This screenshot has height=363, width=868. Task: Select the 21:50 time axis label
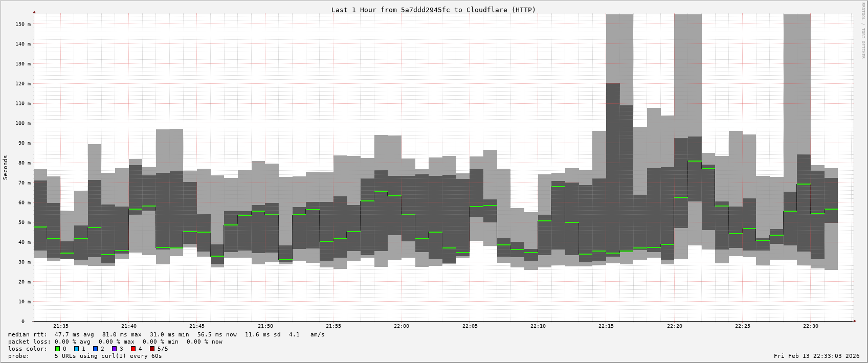click(x=265, y=326)
